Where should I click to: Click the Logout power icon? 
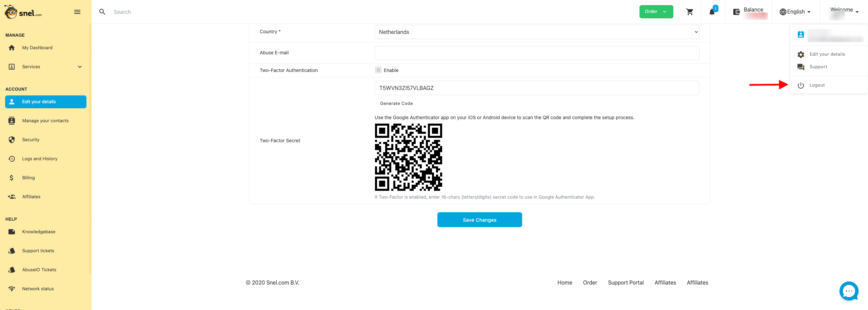point(801,85)
